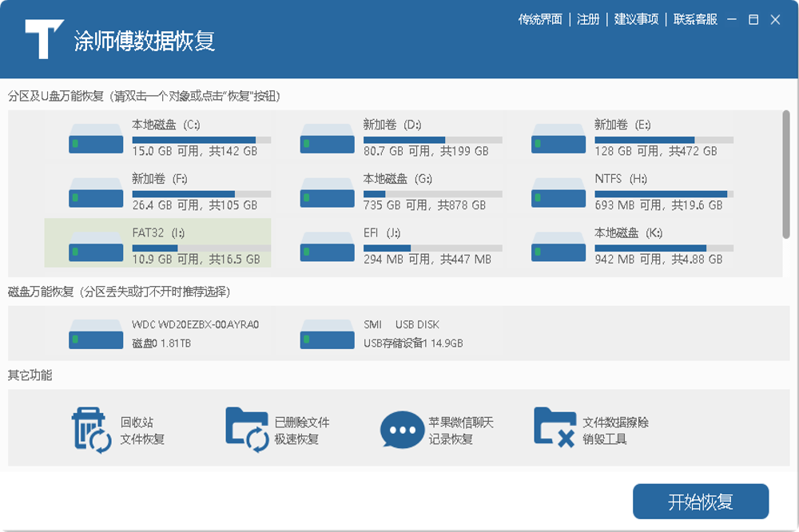This screenshot has width=799, height=532.
Task: Select the WDC WD20EZBX disk icon
Action: tap(96, 334)
